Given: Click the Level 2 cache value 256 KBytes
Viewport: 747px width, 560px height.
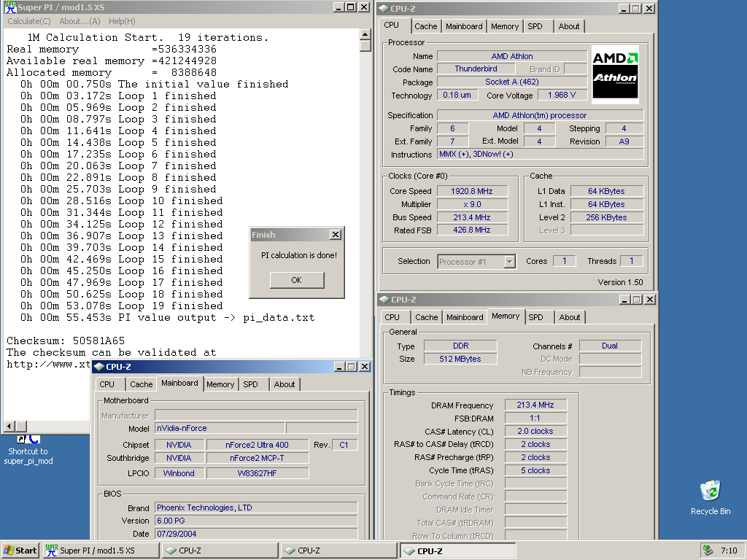Looking at the screenshot, I should pyautogui.click(x=606, y=217).
